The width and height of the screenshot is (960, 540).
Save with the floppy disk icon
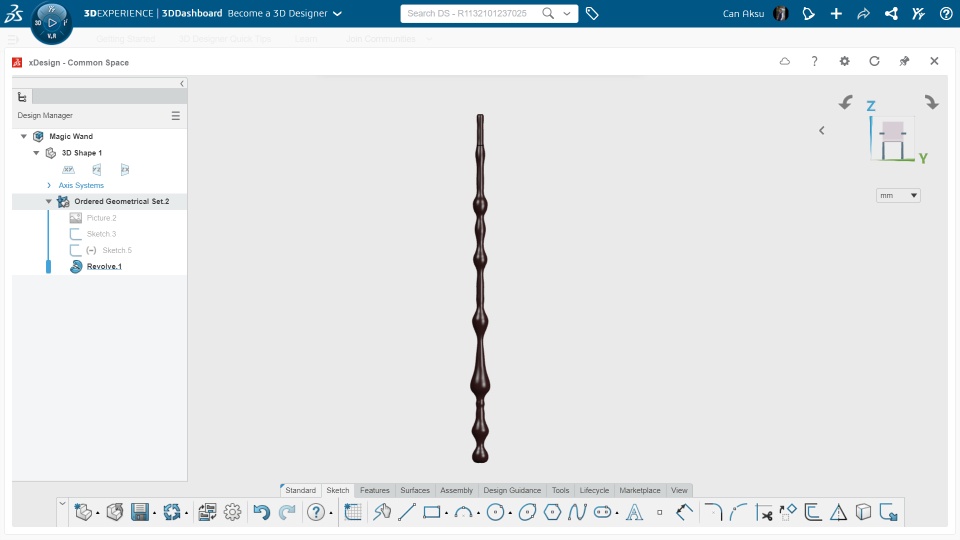pos(140,512)
